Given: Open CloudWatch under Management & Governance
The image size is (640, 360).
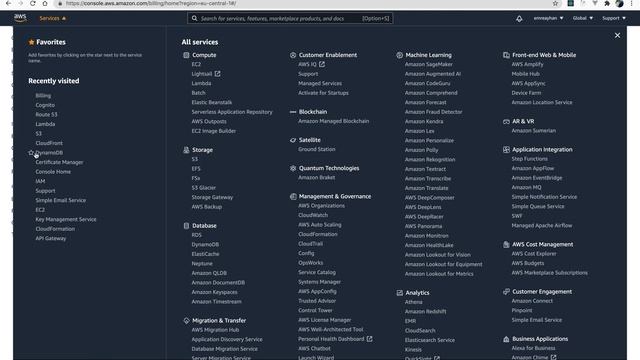Looking at the screenshot, I should [x=313, y=215].
